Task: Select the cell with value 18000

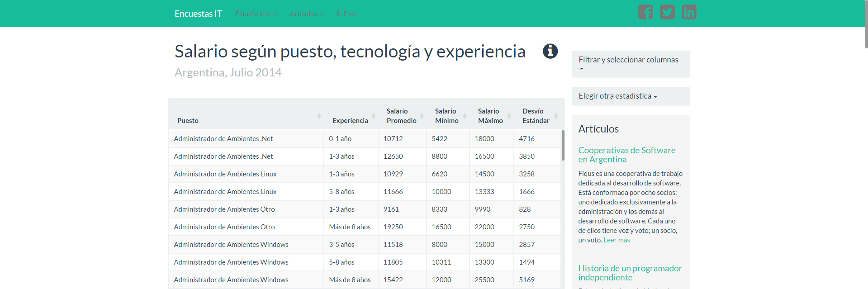Action: click(492, 139)
